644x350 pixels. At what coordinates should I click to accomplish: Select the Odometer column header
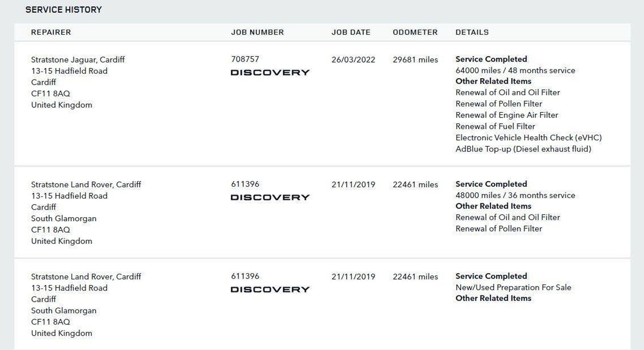click(x=415, y=32)
